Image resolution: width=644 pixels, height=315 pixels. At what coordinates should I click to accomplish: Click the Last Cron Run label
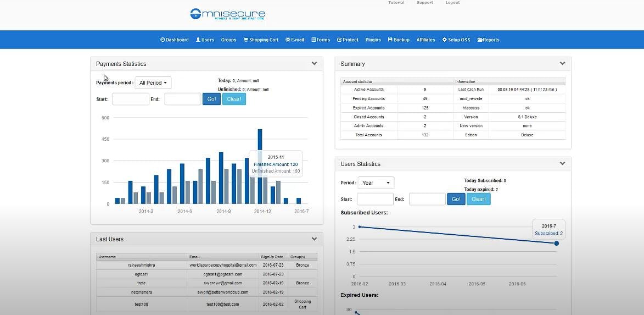tap(471, 90)
